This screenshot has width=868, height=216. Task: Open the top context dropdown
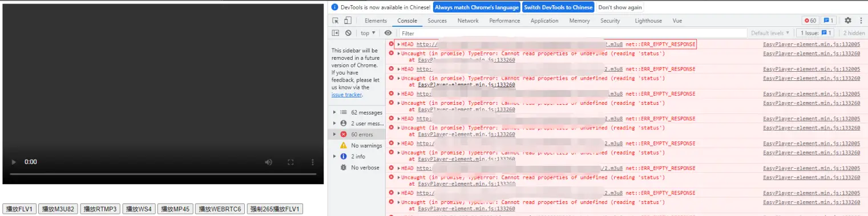tap(368, 33)
